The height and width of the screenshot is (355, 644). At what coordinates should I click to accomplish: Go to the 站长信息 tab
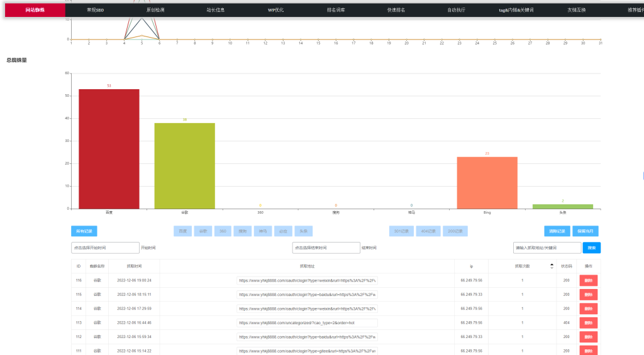click(216, 10)
